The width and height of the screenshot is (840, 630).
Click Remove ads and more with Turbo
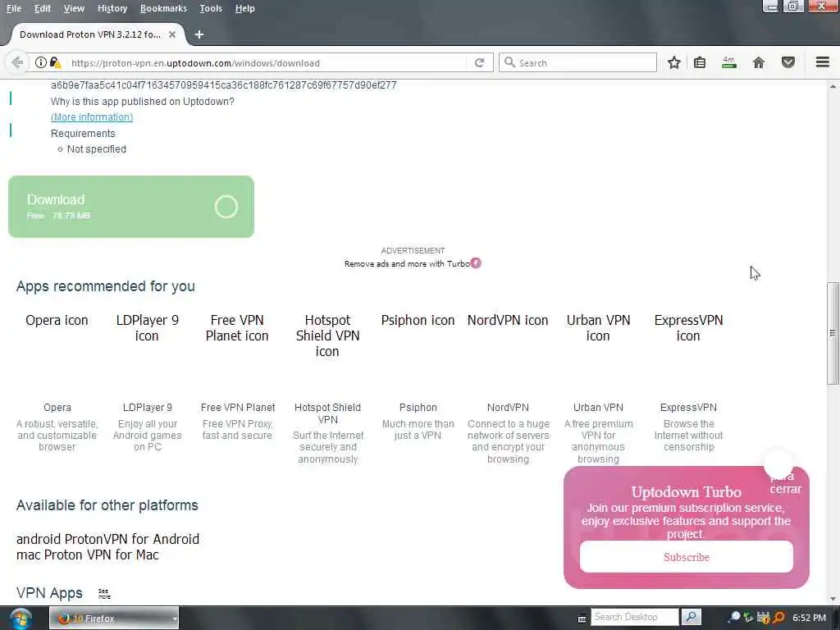click(407, 263)
